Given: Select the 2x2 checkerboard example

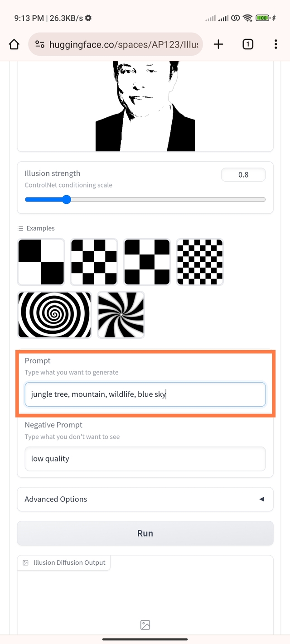Looking at the screenshot, I should (41, 262).
